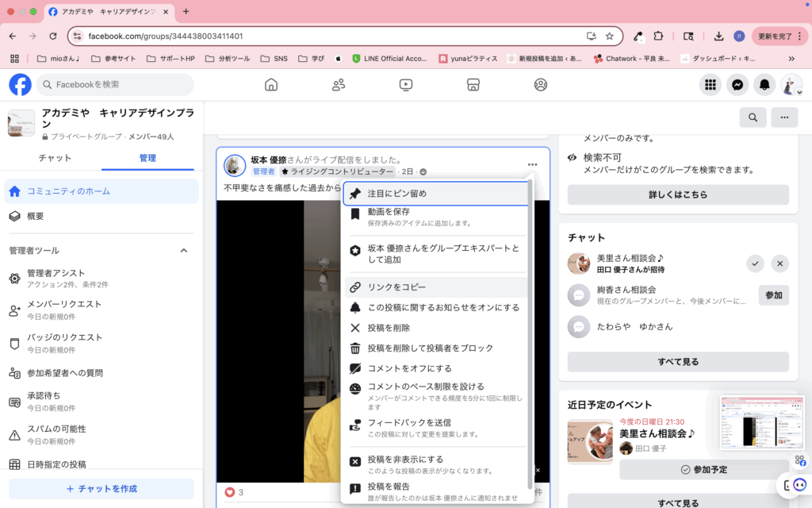
Task: Toggle コメントをオフにする option
Action: pos(435,368)
